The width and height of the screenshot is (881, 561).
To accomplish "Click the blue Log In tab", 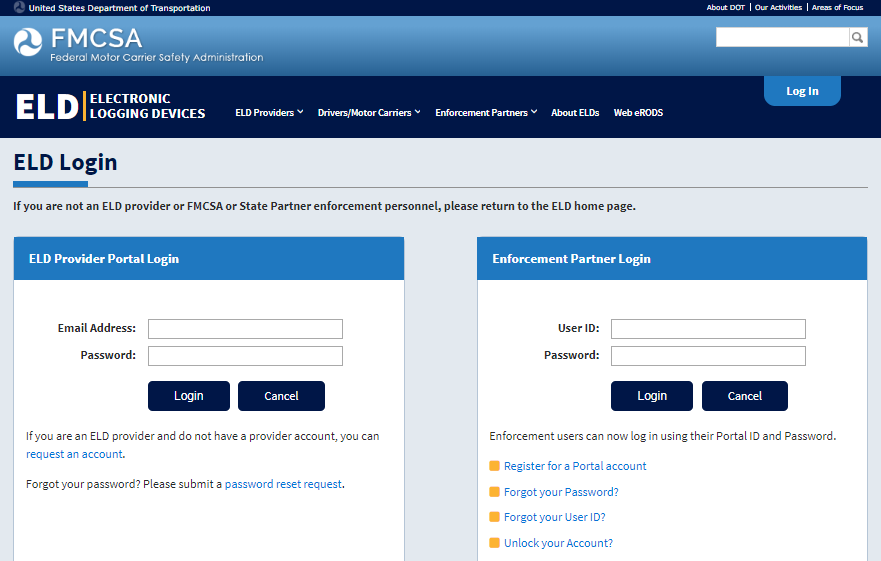I will (802, 91).
